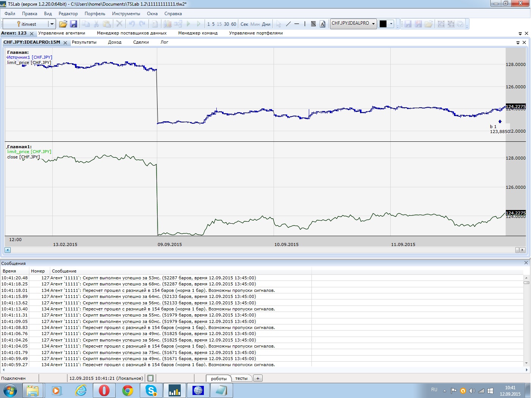Open the line color dropdown arrow

[x=391, y=24]
